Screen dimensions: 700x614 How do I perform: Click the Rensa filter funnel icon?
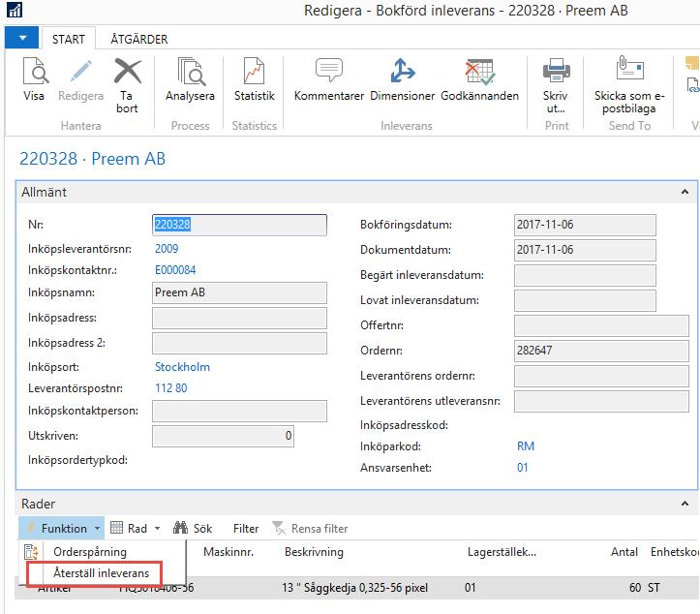click(279, 528)
